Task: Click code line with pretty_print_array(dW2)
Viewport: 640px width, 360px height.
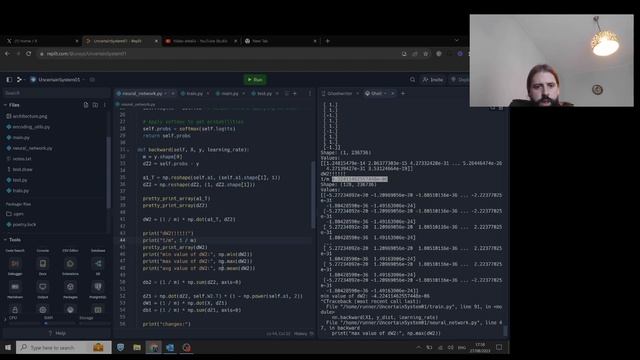Action: click(175, 247)
